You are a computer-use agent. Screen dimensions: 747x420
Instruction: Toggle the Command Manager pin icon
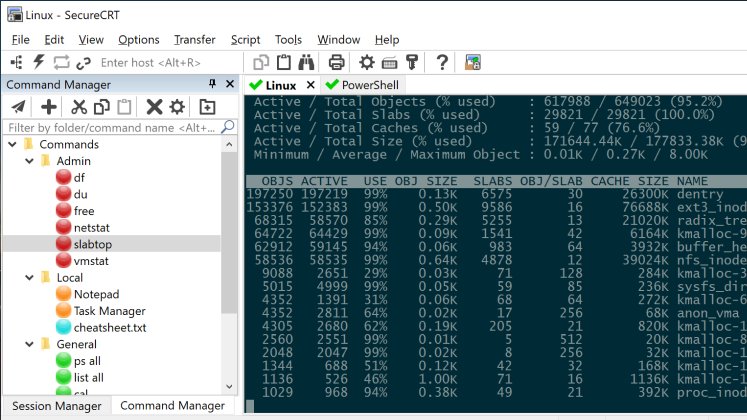[x=212, y=84]
